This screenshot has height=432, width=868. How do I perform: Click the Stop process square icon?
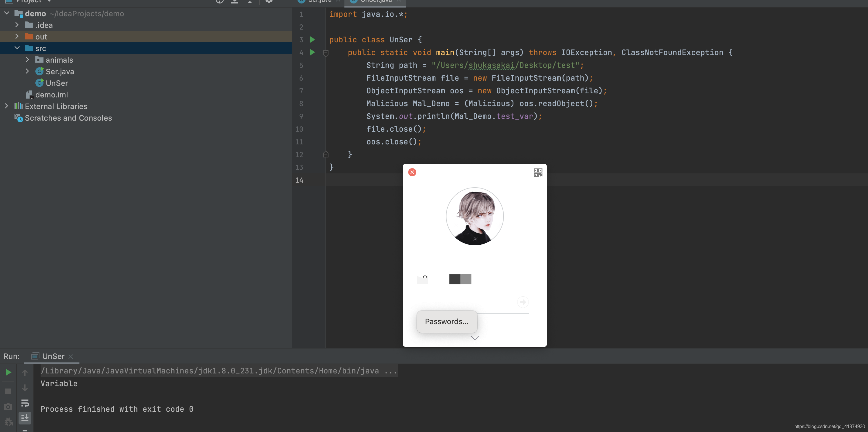click(8, 391)
